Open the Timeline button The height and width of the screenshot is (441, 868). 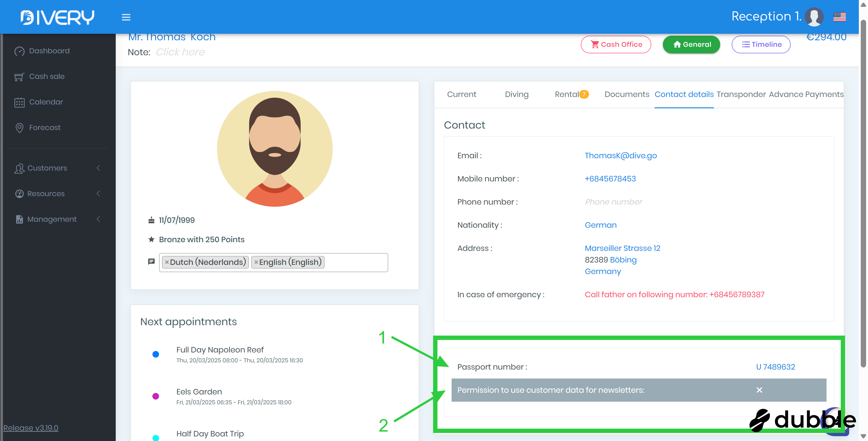point(761,44)
